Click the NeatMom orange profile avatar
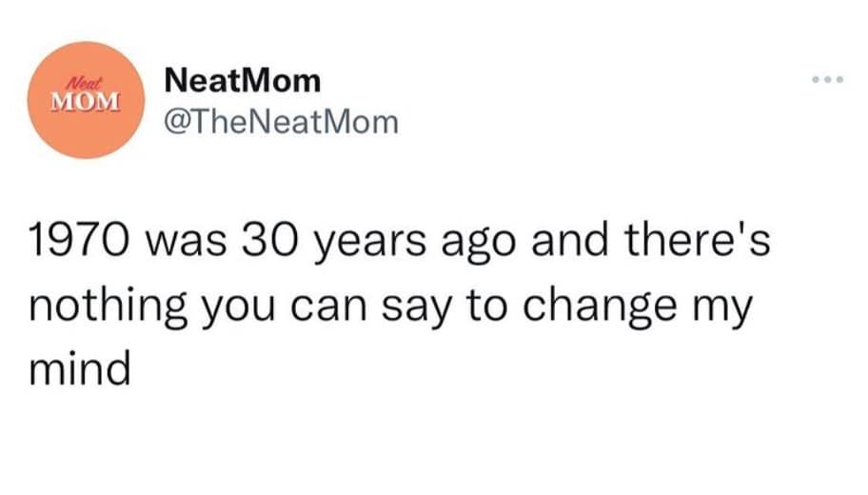Image resolution: width=868 pixels, height=495 pixels. click(x=89, y=99)
